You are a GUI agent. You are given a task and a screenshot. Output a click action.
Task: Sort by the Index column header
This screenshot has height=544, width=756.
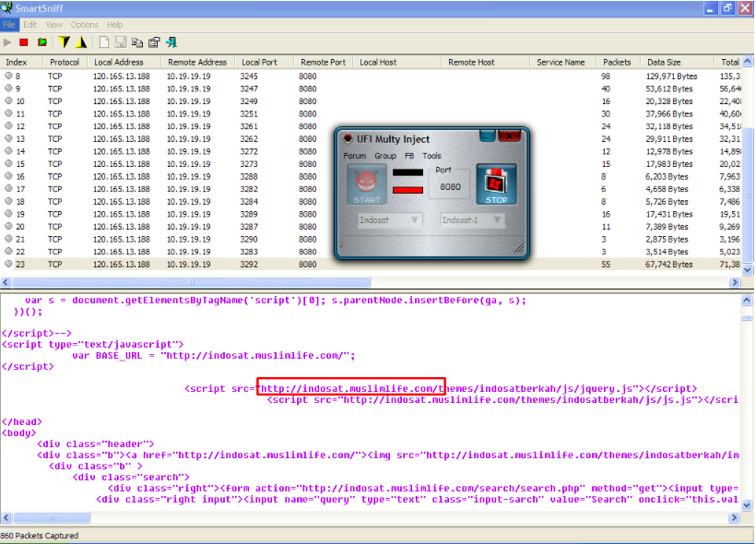click(x=22, y=62)
